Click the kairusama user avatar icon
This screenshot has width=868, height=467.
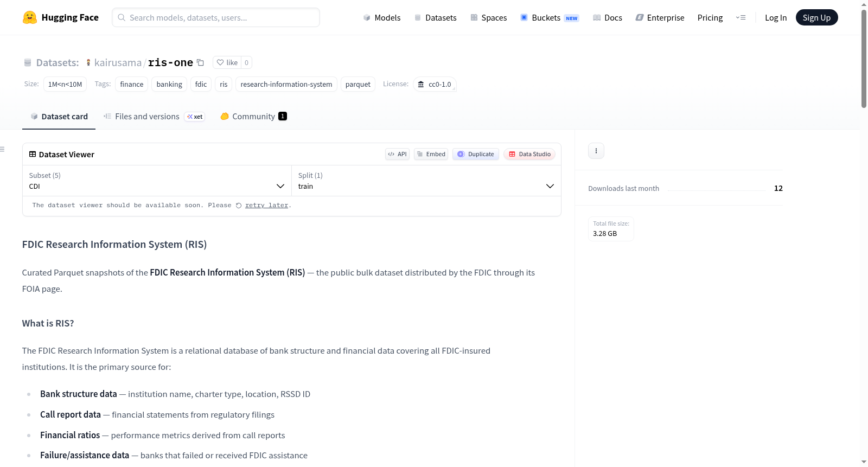pos(88,62)
